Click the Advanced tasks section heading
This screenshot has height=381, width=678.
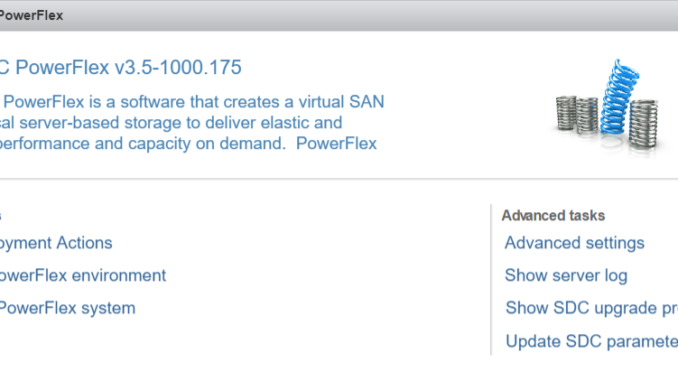553,215
